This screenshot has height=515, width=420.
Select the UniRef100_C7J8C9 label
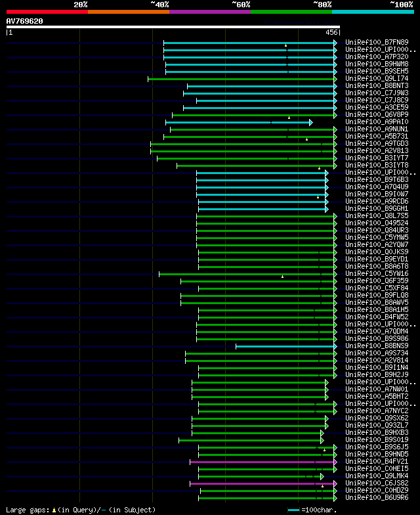click(x=377, y=100)
